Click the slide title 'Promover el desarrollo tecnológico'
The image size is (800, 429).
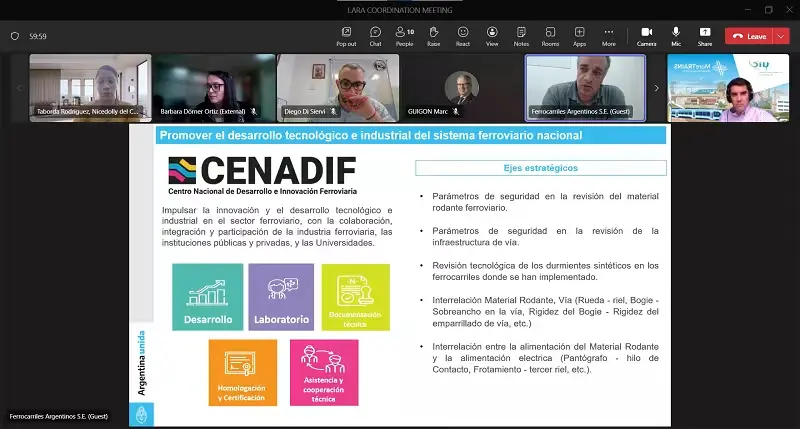[371, 136]
